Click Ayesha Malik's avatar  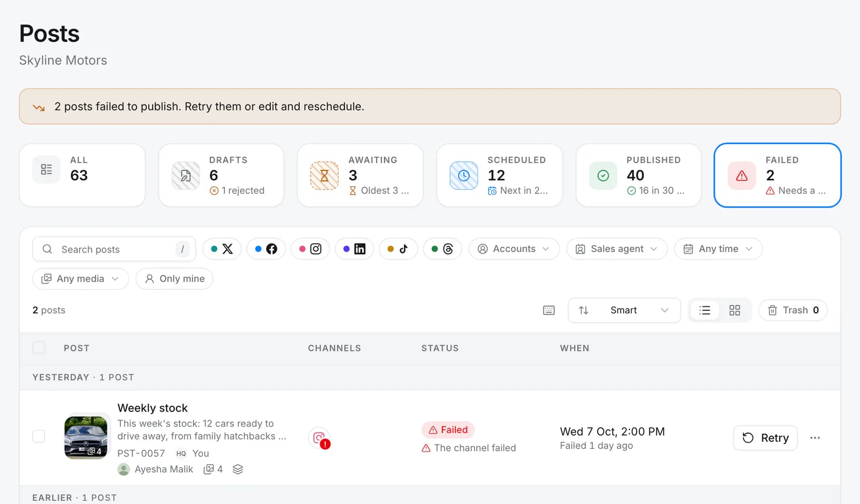click(x=124, y=469)
